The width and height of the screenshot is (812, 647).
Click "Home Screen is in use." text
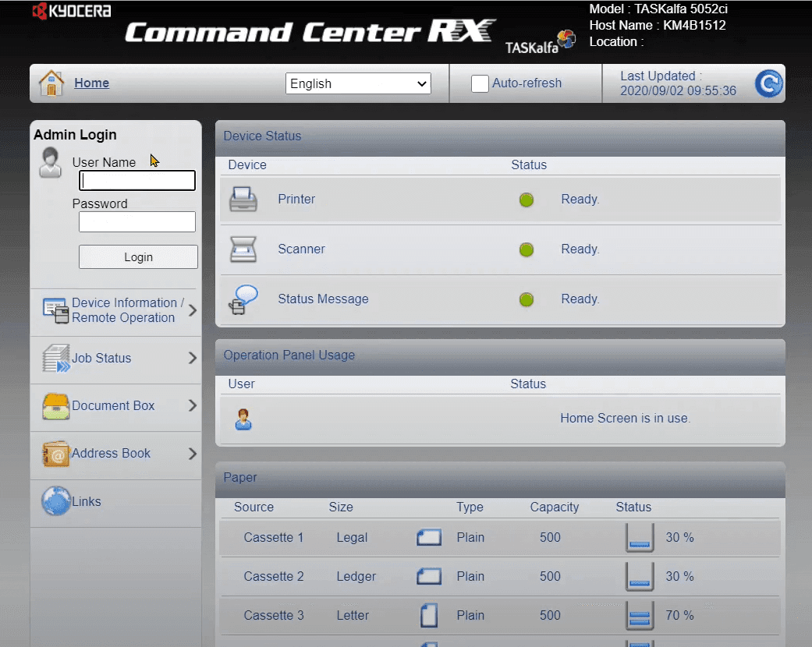[625, 419]
